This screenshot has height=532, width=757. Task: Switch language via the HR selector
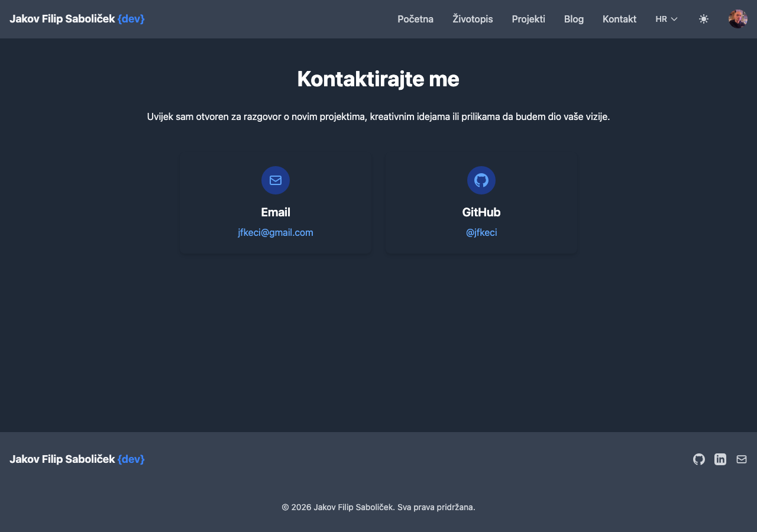(660, 19)
